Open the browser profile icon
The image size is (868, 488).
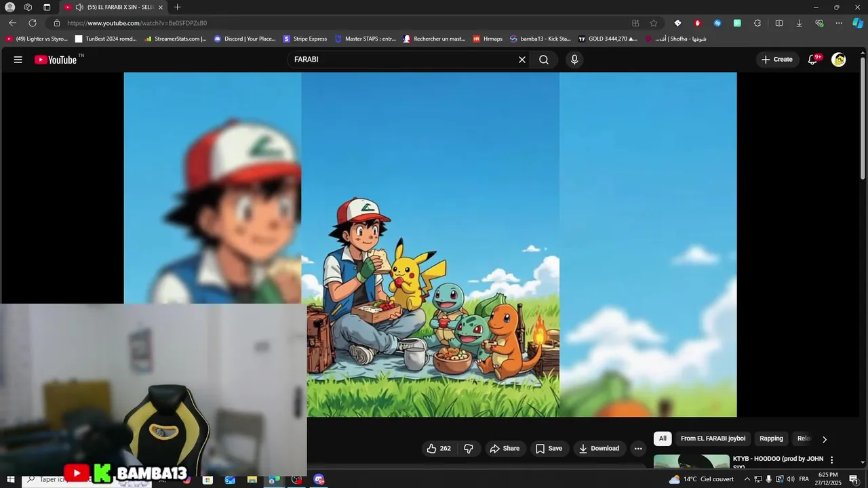click(9, 7)
